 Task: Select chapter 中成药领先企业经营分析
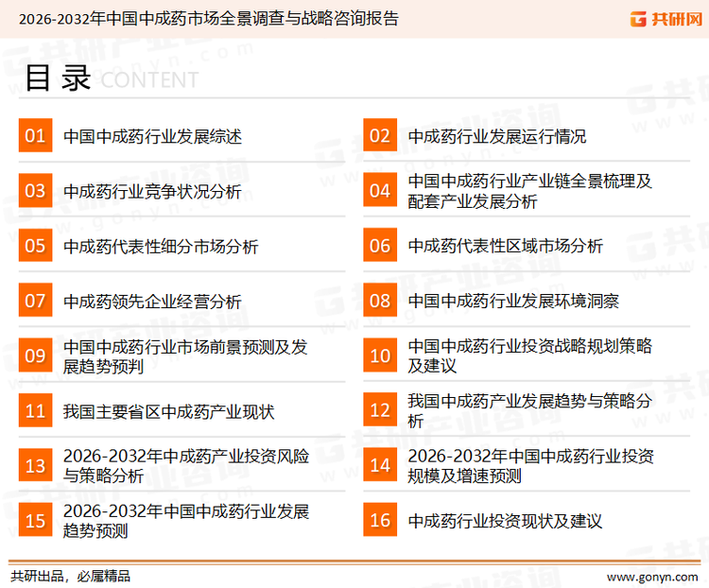(152, 302)
